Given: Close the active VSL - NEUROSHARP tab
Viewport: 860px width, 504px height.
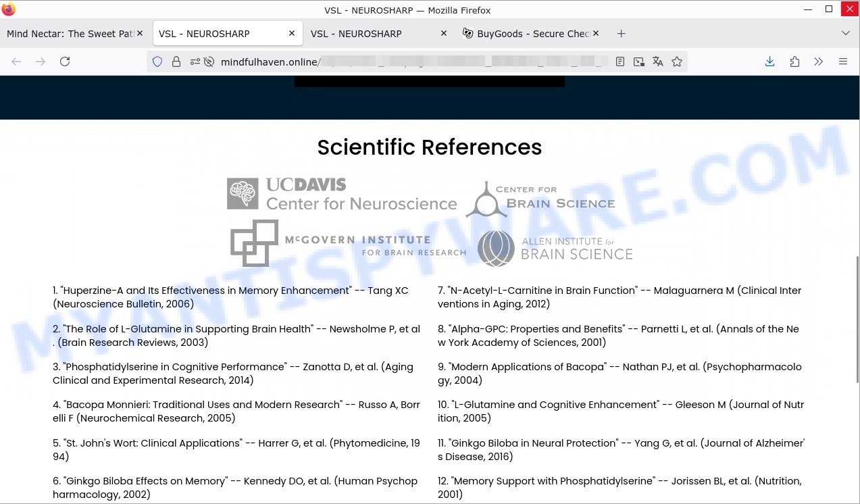Looking at the screenshot, I should tap(292, 33).
